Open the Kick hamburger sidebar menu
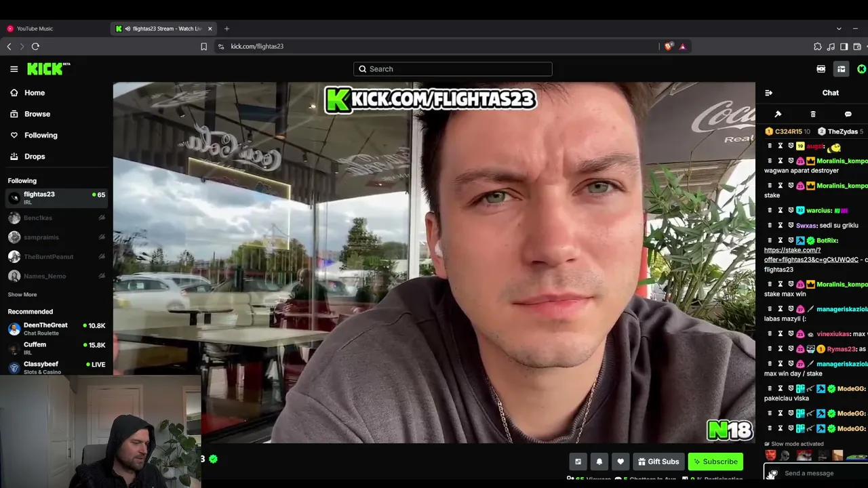The width and height of the screenshot is (868, 488). pyautogui.click(x=14, y=68)
